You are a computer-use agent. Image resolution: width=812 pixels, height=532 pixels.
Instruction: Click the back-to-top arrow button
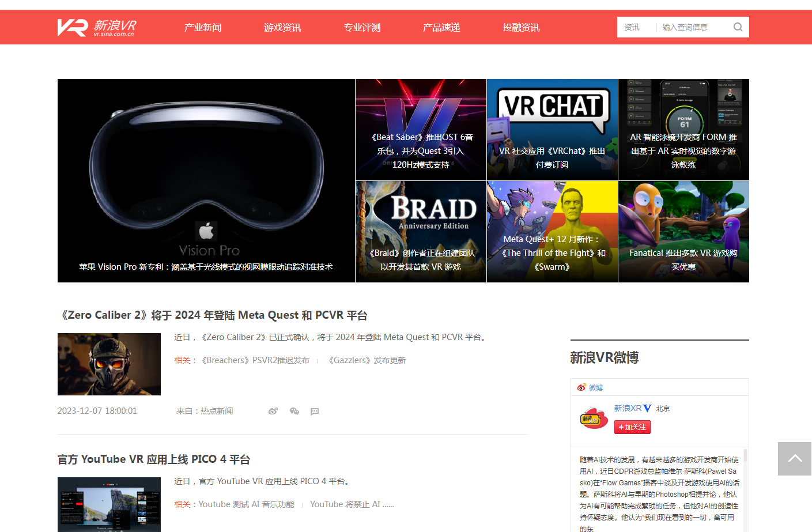pos(795,459)
